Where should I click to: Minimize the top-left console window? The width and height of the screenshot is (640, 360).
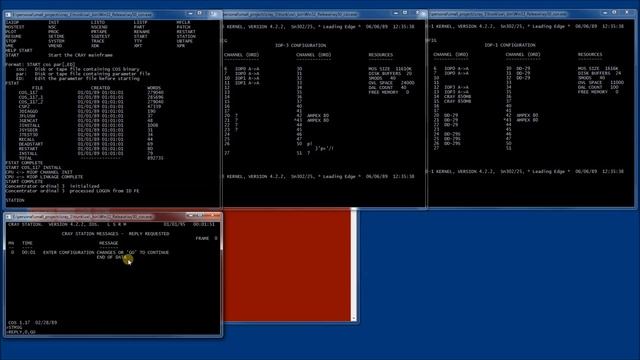click(x=191, y=14)
